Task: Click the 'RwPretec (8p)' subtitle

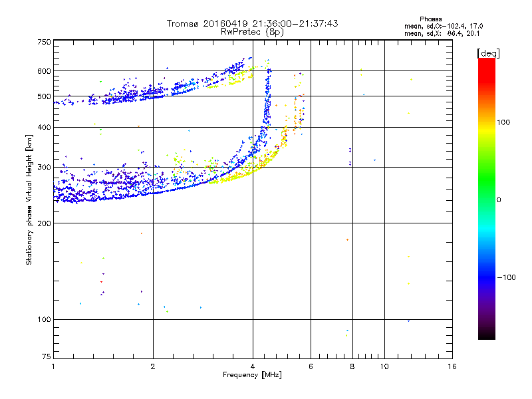Action: click(252, 32)
